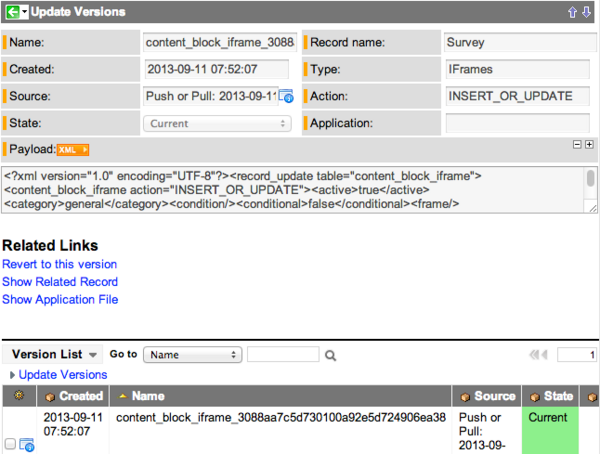Open Source reference lookup icon
Image resolution: width=600 pixels, height=454 pixels.
pyautogui.click(x=286, y=96)
